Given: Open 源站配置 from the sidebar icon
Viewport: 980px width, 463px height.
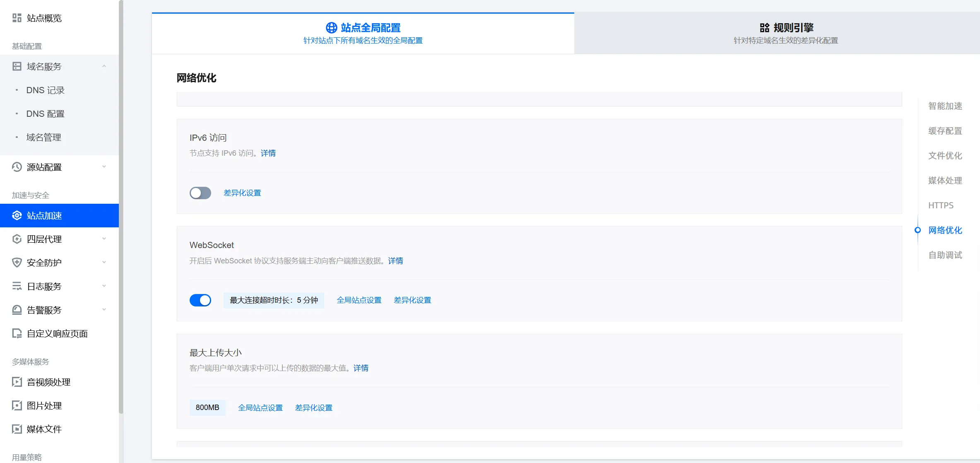Looking at the screenshot, I should point(17,167).
